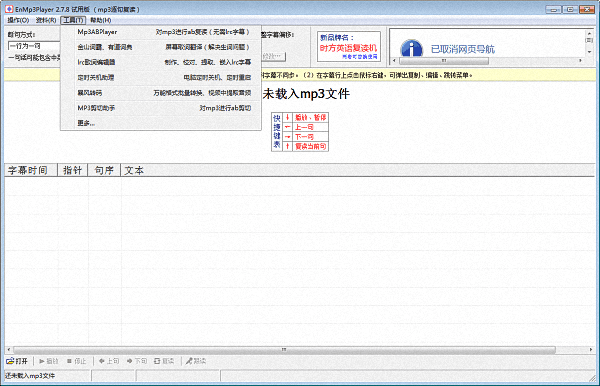Open the 资料(R) menu
Image resolution: width=600 pixels, height=386 pixels.
pos(46,20)
